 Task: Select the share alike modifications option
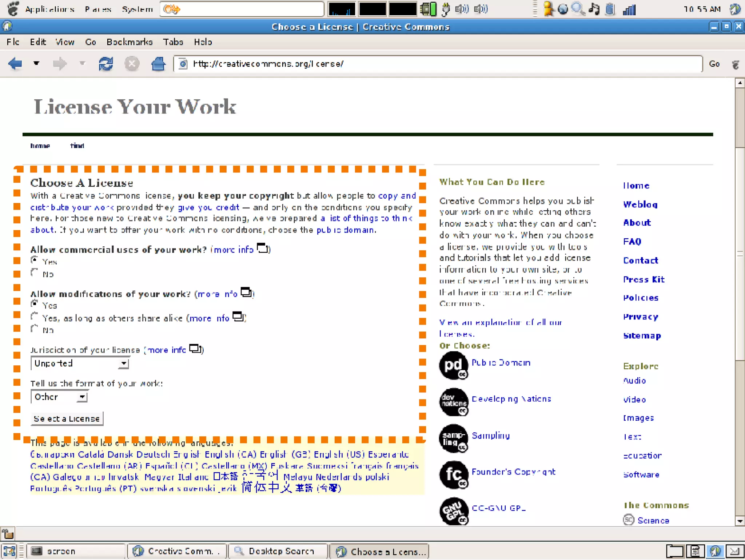click(35, 317)
